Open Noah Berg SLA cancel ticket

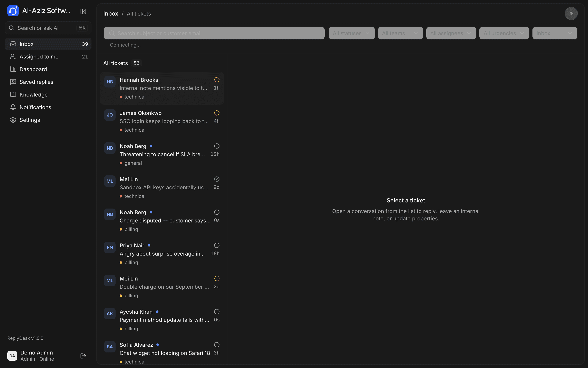162,155
